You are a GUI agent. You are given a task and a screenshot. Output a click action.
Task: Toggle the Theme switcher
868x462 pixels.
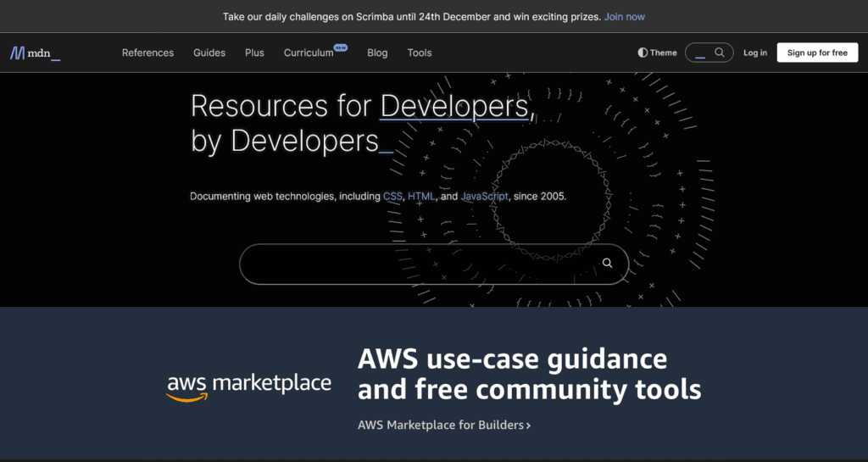point(657,53)
